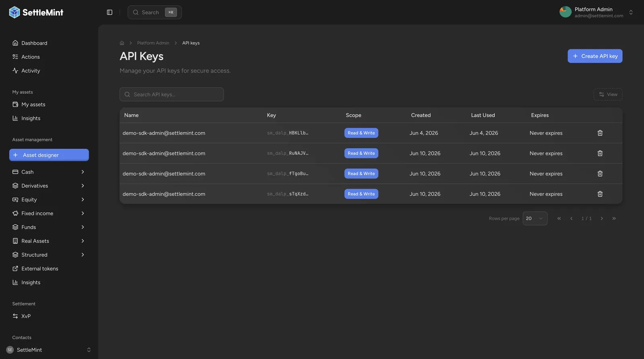Go to Platform Admin breadcrumb
Viewport: 644px width, 359px height.
[153, 43]
